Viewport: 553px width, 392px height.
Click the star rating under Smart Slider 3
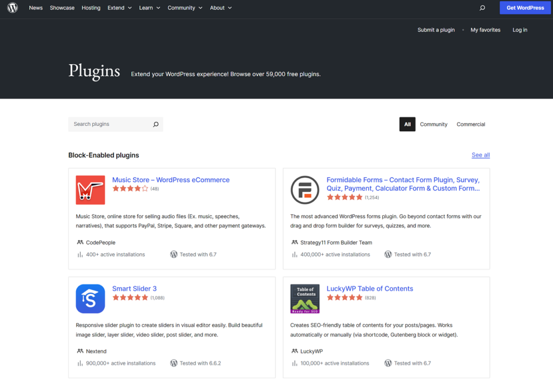tap(130, 297)
